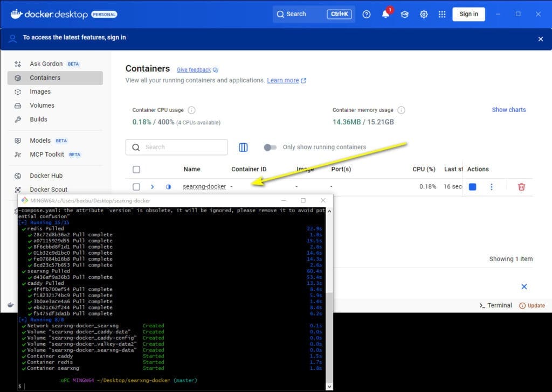Open the three-dot menu for searxng-docker
This screenshot has height=392, width=552.
click(492, 187)
